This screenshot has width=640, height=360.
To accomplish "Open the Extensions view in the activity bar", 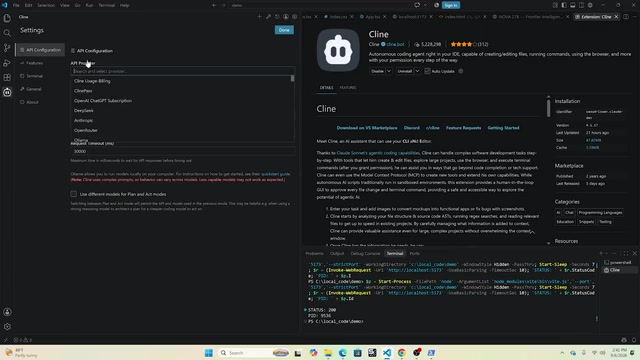I will tap(7, 77).
